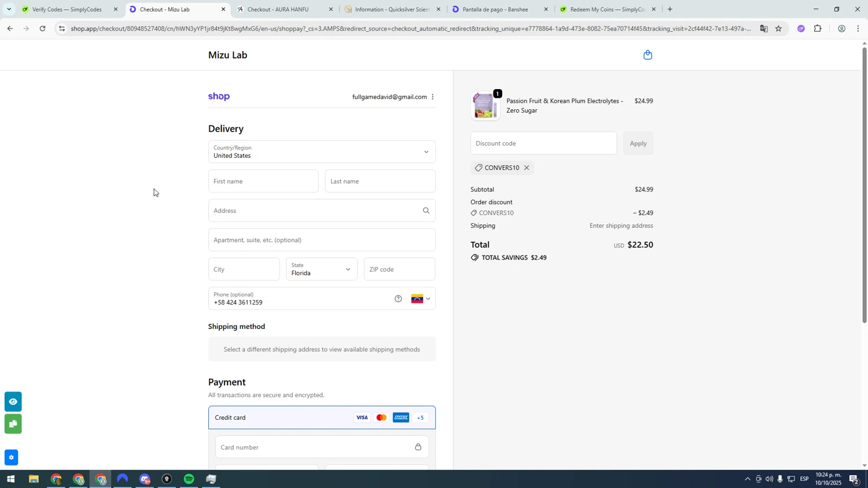The height and width of the screenshot is (488, 868).
Task: Click the TOTAL SAVINGS $2.49 text
Action: [514, 258]
